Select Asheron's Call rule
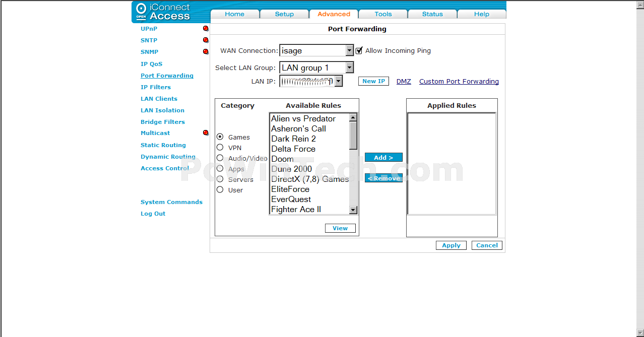Image resolution: width=644 pixels, height=337 pixels. [309, 128]
